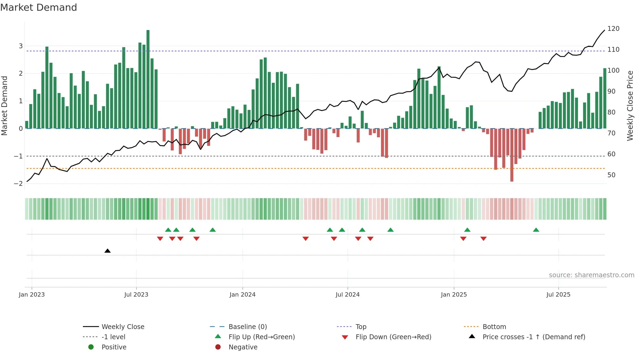Click the green flip-up marker just after Jan 2025

click(467, 230)
